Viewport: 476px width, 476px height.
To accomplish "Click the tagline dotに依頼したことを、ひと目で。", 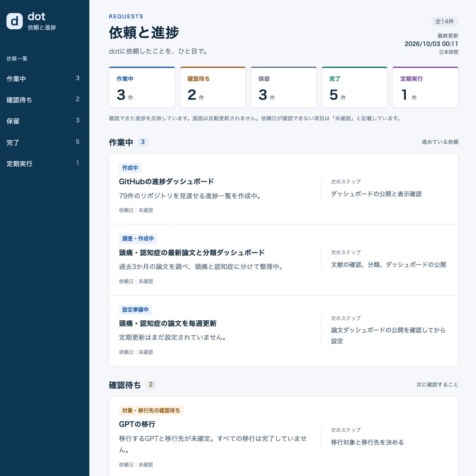I will 158,51.
